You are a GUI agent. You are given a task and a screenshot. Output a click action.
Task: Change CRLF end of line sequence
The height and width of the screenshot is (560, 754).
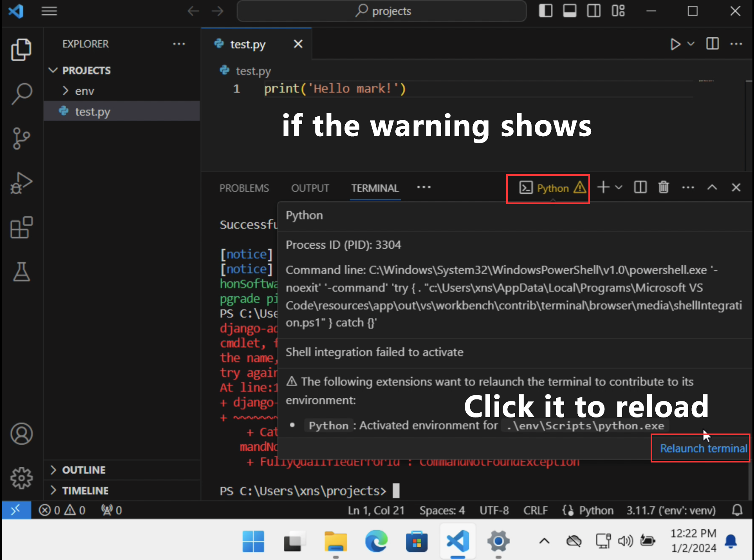(535, 510)
